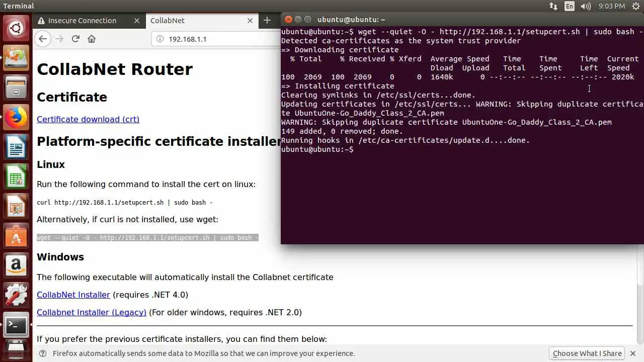Close the CollabNet tab
644x362 pixels.
[x=250, y=21]
